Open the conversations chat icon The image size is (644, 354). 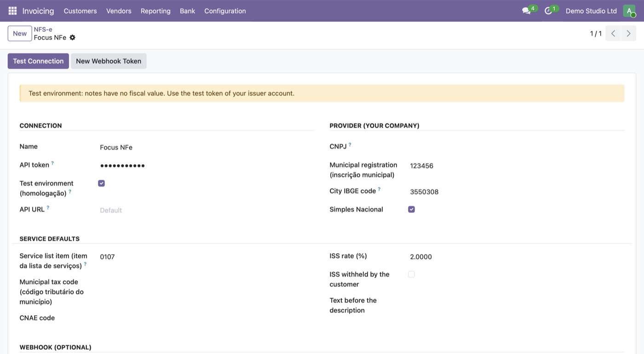(x=526, y=11)
